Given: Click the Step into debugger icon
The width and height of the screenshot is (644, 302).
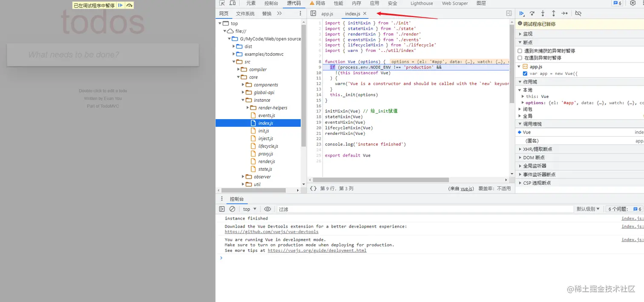Looking at the screenshot, I should point(543,13).
